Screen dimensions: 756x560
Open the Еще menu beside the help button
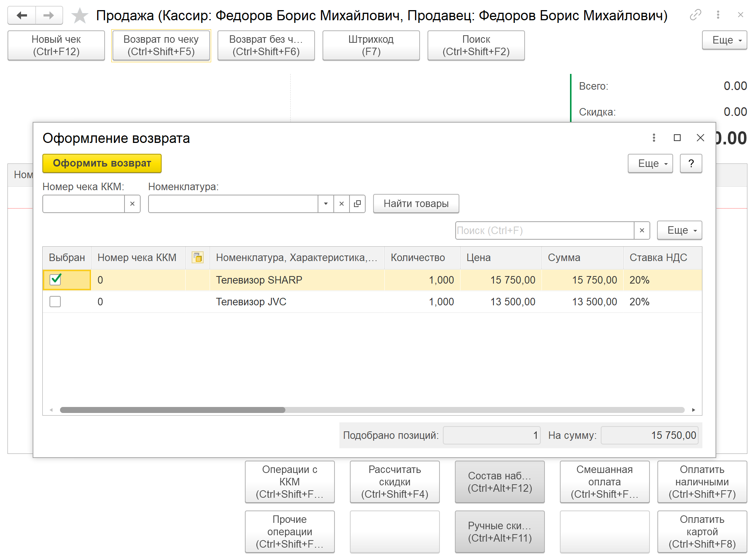click(650, 164)
